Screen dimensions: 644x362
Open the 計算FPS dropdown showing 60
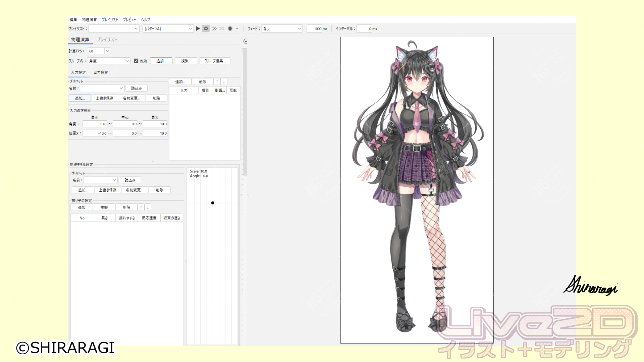pyautogui.click(x=99, y=51)
